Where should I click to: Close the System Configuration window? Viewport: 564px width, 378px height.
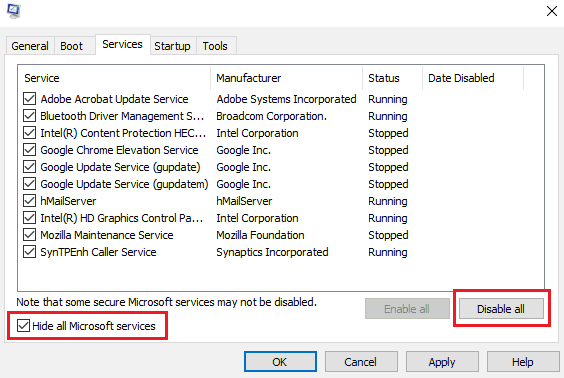click(551, 11)
